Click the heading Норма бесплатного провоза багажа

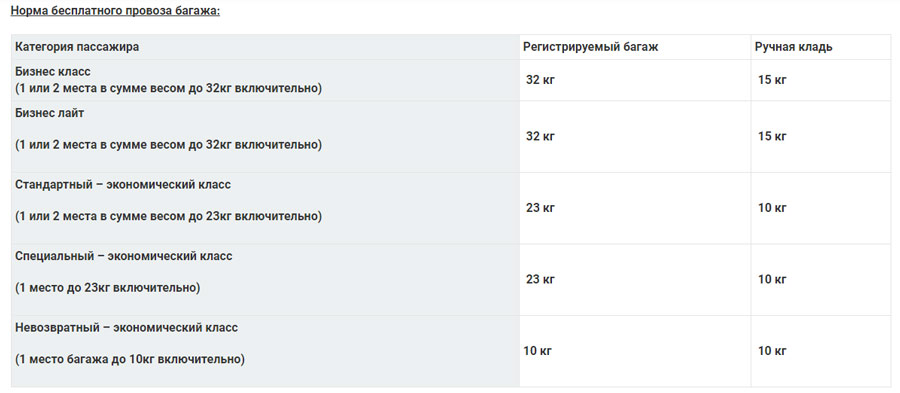[115, 10]
